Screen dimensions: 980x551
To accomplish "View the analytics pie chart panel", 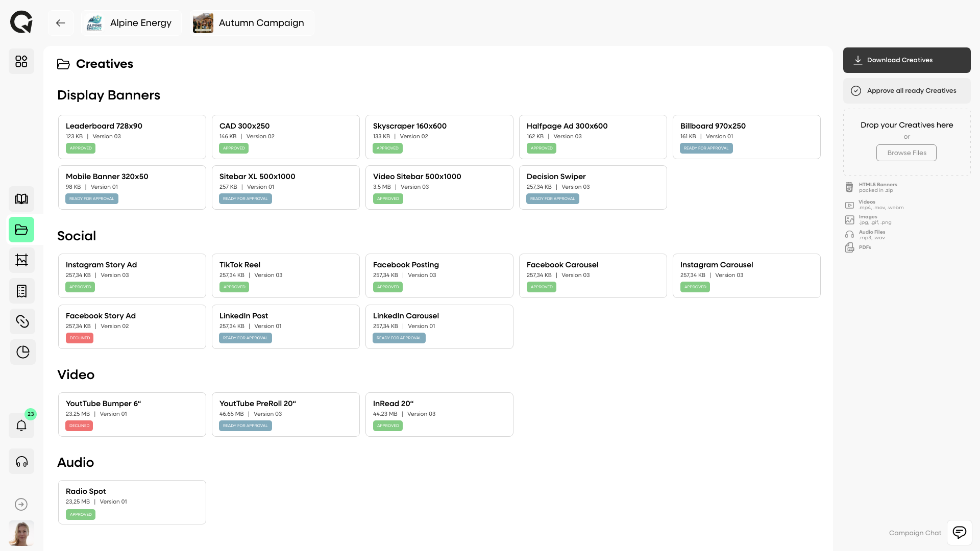I will 22,352.
